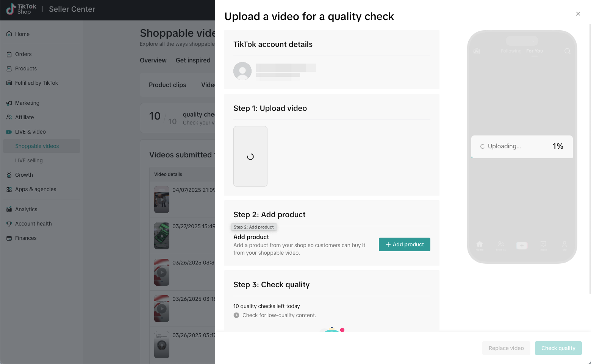
Task: Click the Affiliate people icon
Action: coord(9,118)
